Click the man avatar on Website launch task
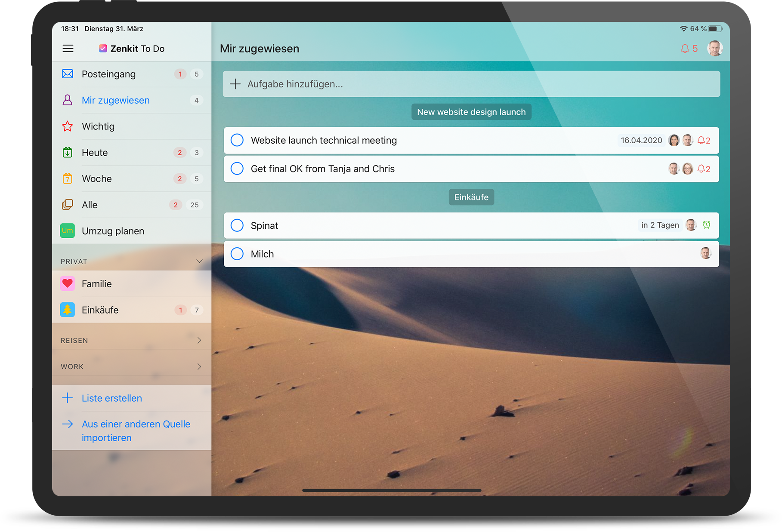Viewport: 782px width, 532px height. pos(688,140)
